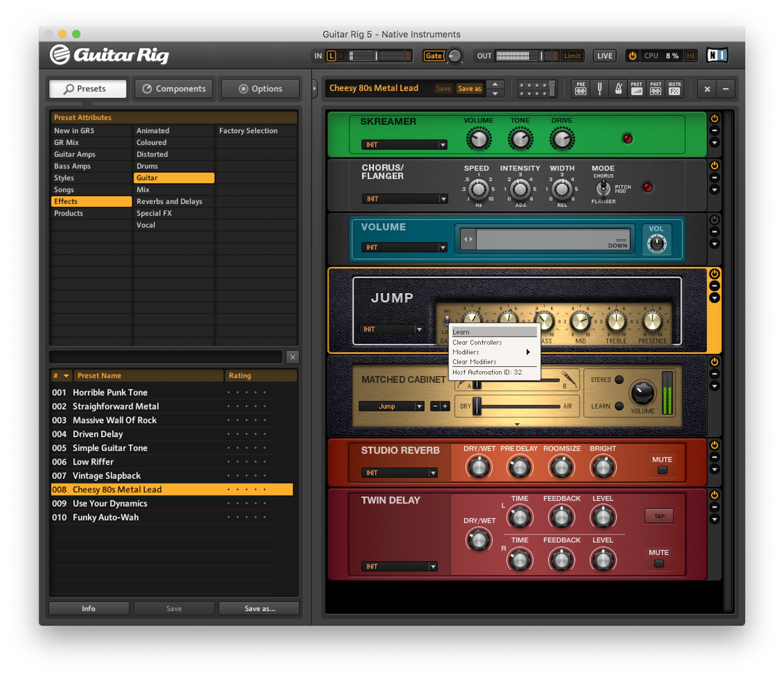Toggle the Jump amp power
This screenshot has height=677, width=784.
coord(715,273)
